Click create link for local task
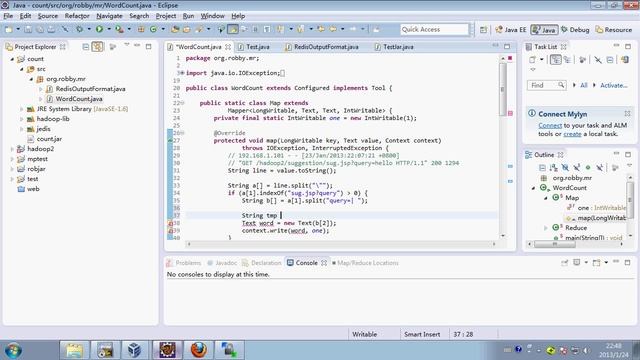Image resolution: width=640 pixels, height=360 pixels. (572, 134)
